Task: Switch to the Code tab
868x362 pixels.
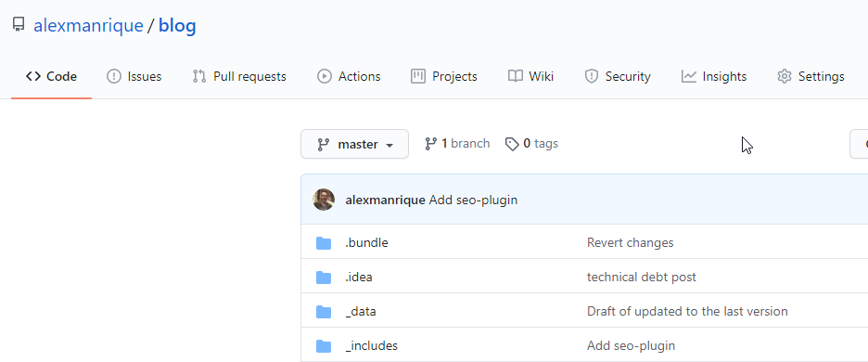Action: tap(51, 76)
